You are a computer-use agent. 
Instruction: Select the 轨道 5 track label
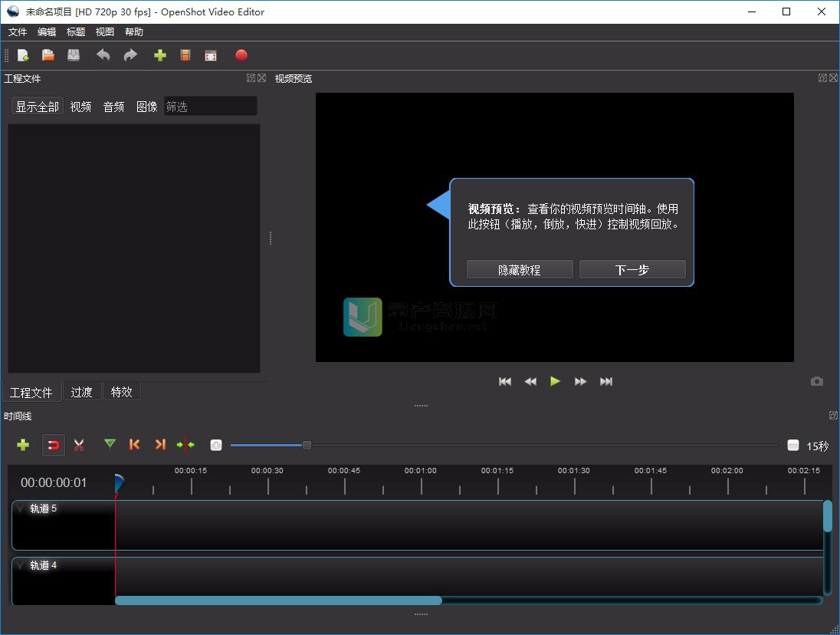(x=44, y=508)
